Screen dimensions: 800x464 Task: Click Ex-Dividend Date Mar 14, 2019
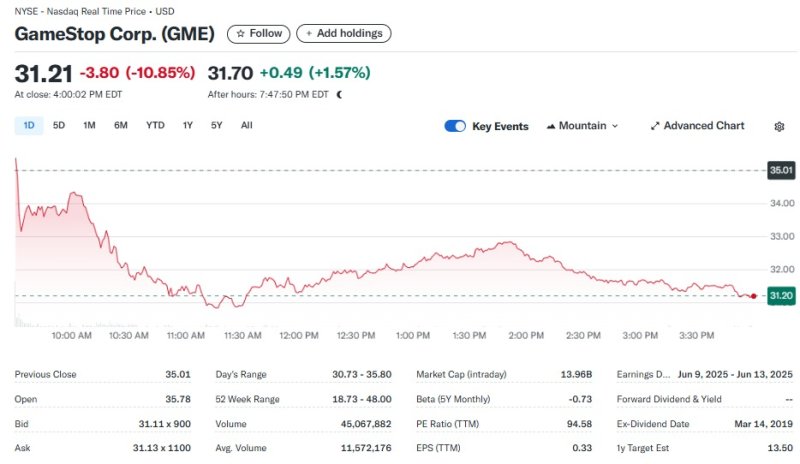[764, 424]
